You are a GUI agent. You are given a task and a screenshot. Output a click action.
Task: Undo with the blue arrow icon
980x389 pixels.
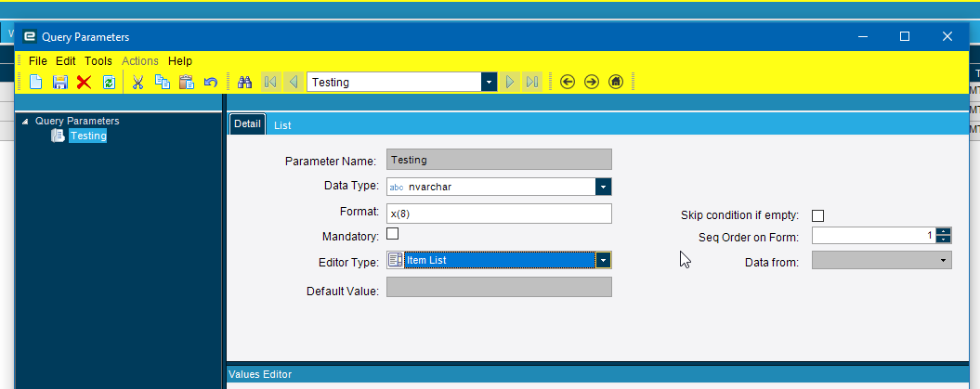tap(211, 82)
